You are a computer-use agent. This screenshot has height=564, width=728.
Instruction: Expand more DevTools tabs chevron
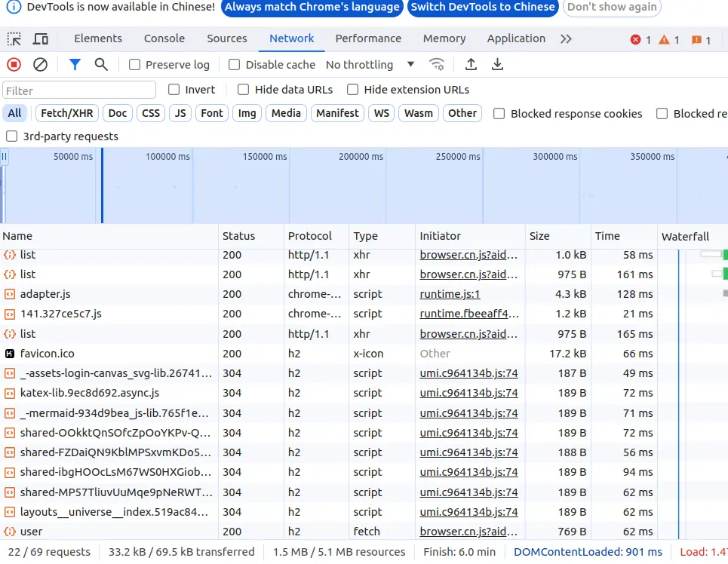(x=566, y=39)
